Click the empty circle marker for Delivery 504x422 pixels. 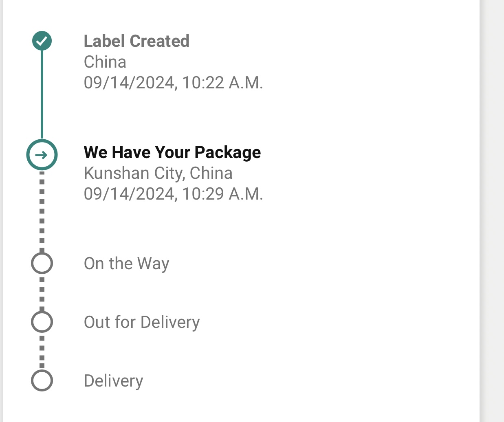42,380
